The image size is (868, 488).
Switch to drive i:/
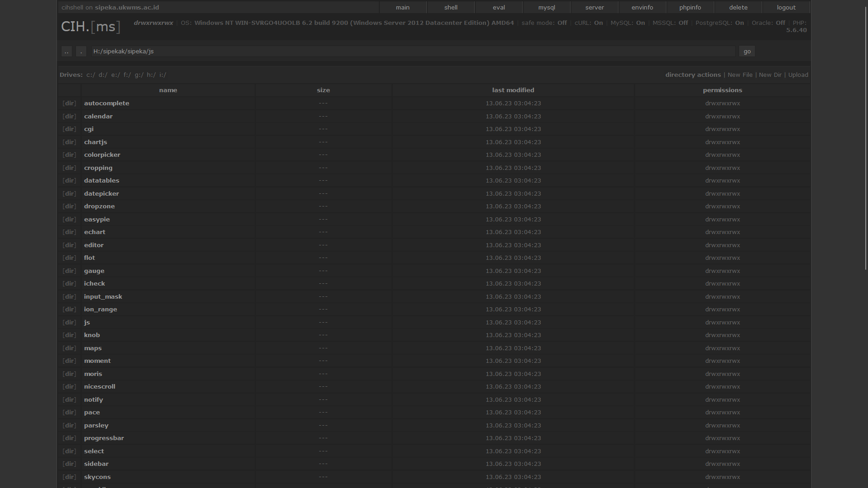[x=163, y=75]
